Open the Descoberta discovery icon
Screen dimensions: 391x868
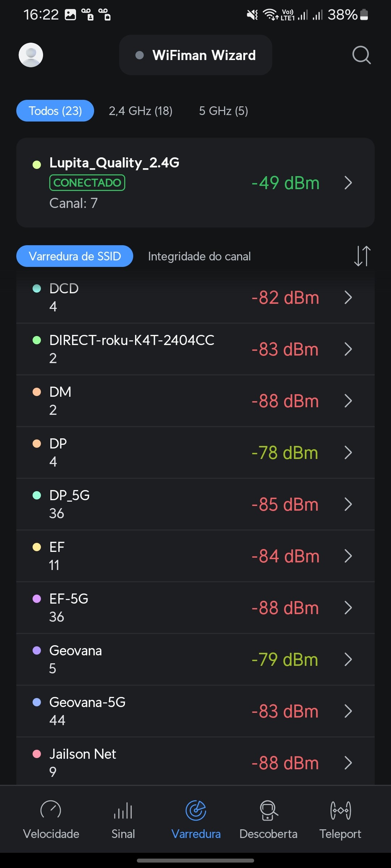click(268, 811)
